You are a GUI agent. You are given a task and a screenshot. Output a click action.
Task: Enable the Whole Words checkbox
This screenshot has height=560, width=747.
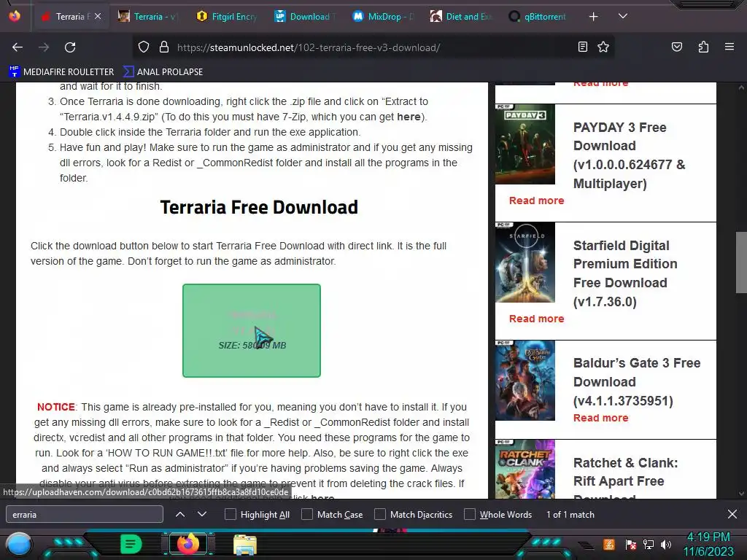(x=470, y=514)
